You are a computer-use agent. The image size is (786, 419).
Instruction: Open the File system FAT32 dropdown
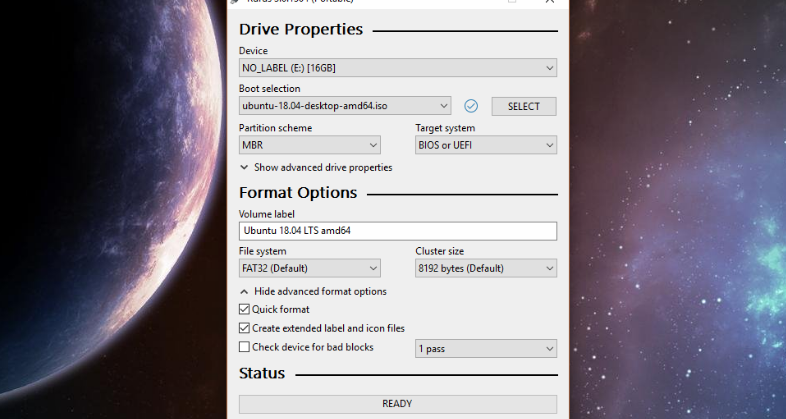(309, 268)
